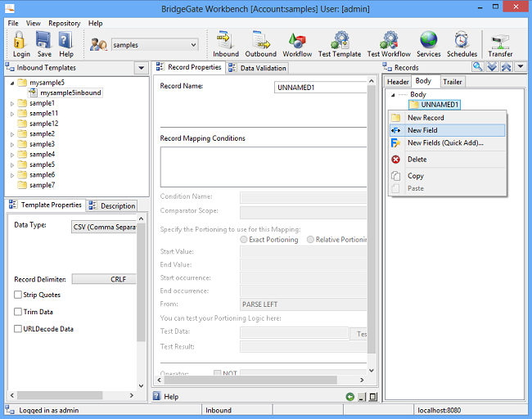532x419 pixels.
Task: Open the Repository menu
Action: [x=64, y=23]
